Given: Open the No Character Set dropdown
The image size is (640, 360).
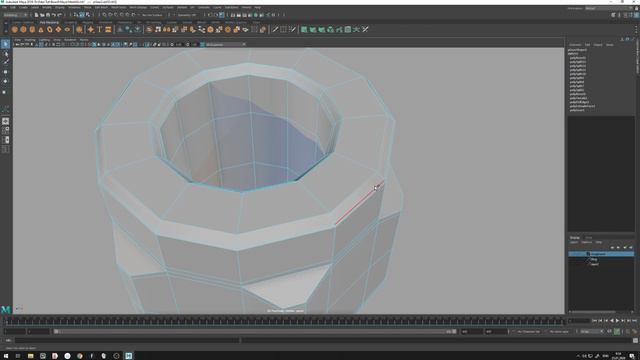Looking at the screenshot, I should pyautogui.click(x=529, y=331).
